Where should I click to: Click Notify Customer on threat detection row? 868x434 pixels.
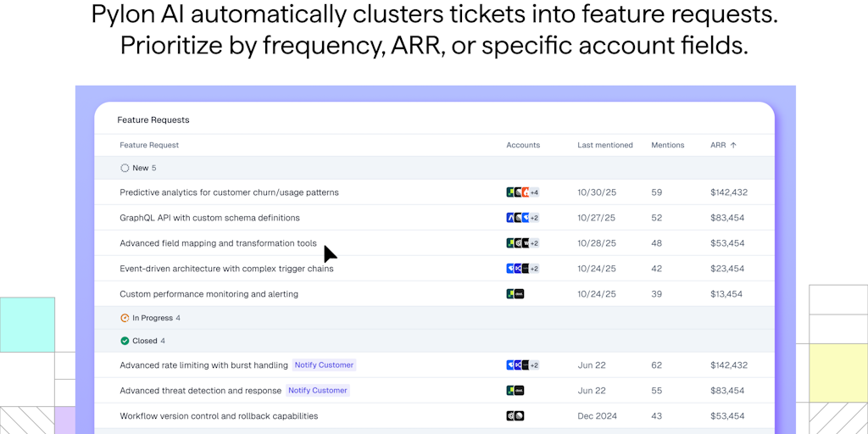coord(317,391)
